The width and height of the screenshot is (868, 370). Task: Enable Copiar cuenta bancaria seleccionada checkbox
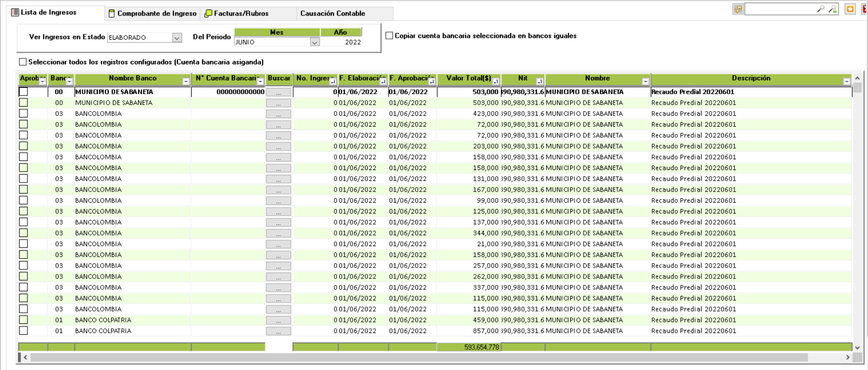389,36
